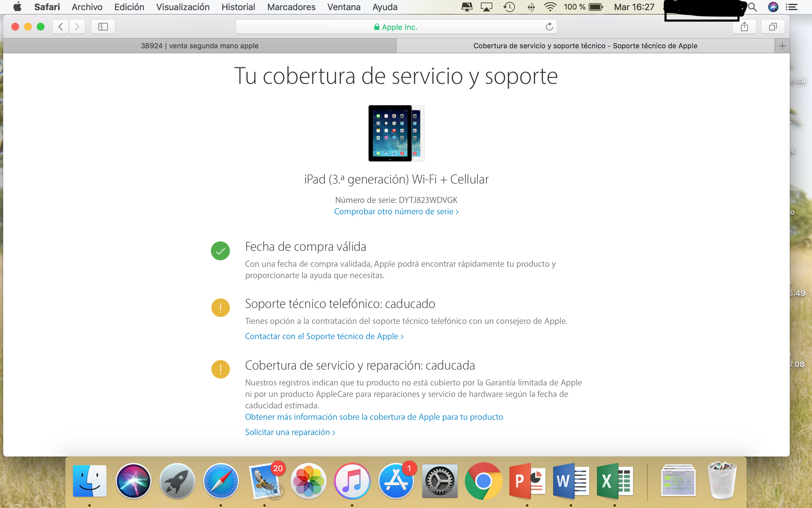812x508 pixels.
Task: Open the Wi-Fi status menu
Action: 550,7
